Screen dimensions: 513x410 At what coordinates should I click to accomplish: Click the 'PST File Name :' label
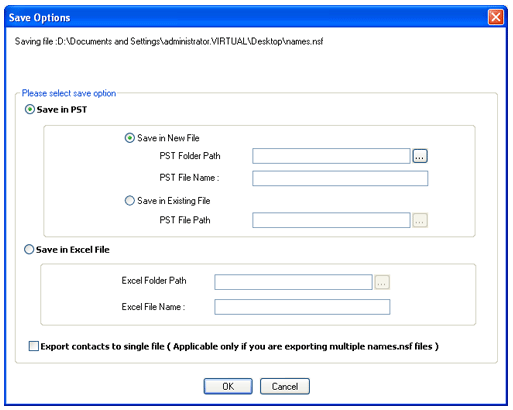189,178
